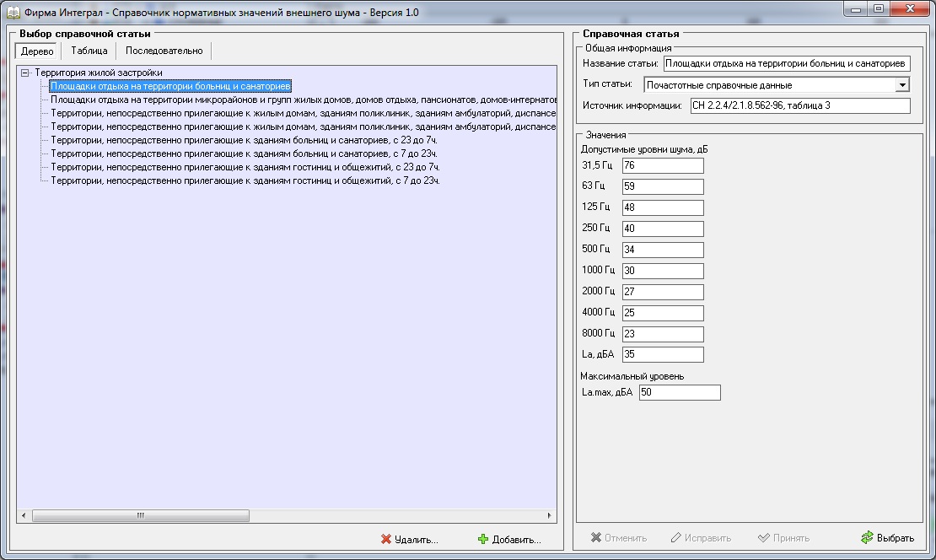Click the information source text field

coord(799,106)
